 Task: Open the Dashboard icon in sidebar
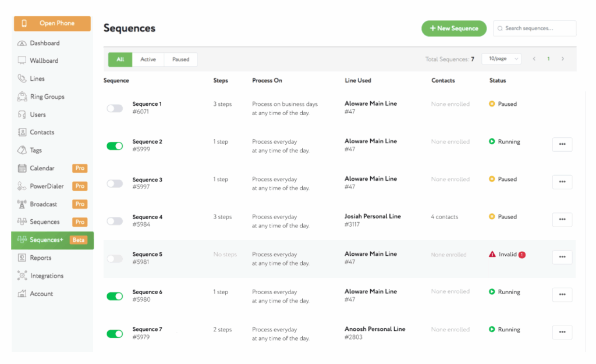pyautogui.click(x=22, y=43)
